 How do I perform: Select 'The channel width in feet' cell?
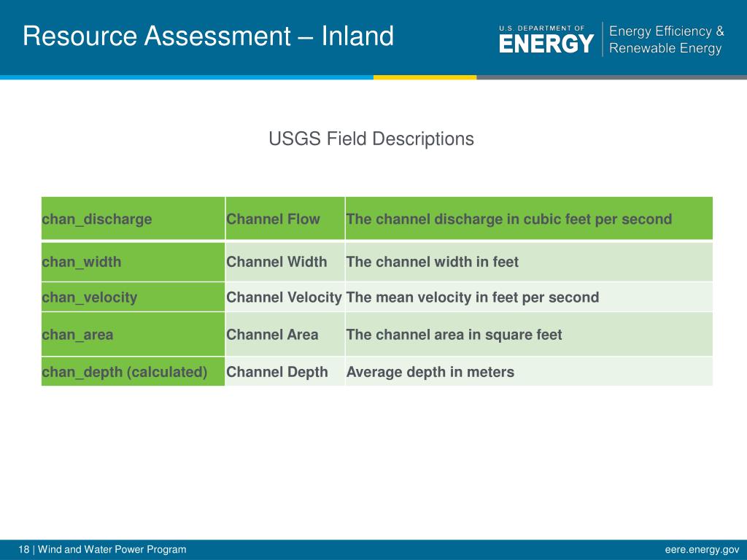pos(529,262)
